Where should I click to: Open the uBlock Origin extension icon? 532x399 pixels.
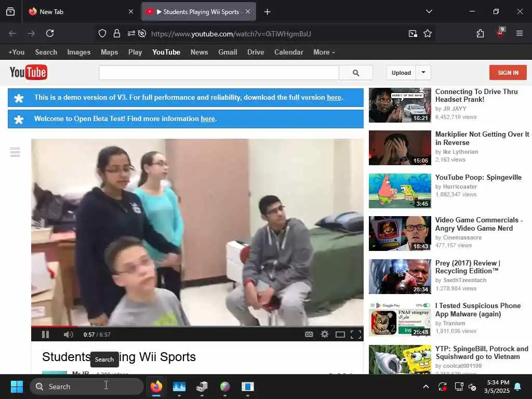pos(500,33)
